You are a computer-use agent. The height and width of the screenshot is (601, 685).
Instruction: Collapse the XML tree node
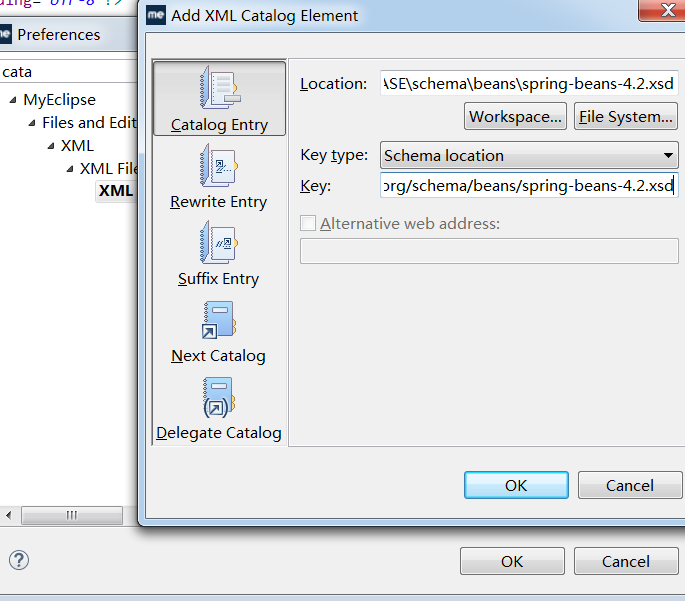click(x=51, y=146)
